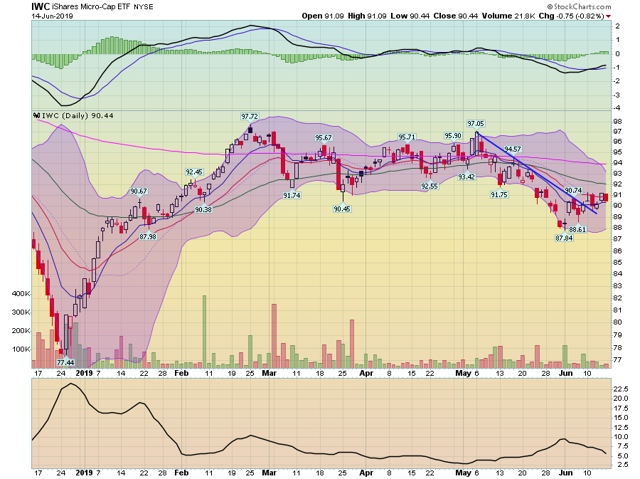
Task: Click the 14-Jun-2019 date label
Action: coord(52,16)
